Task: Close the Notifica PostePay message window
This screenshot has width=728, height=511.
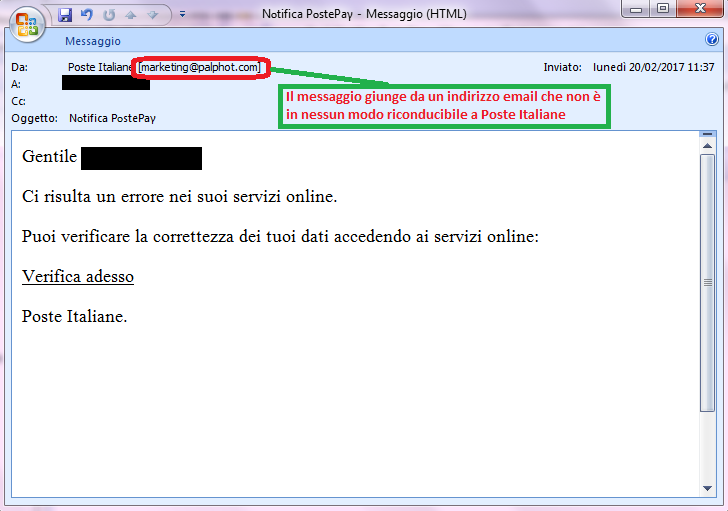Action: (x=700, y=9)
